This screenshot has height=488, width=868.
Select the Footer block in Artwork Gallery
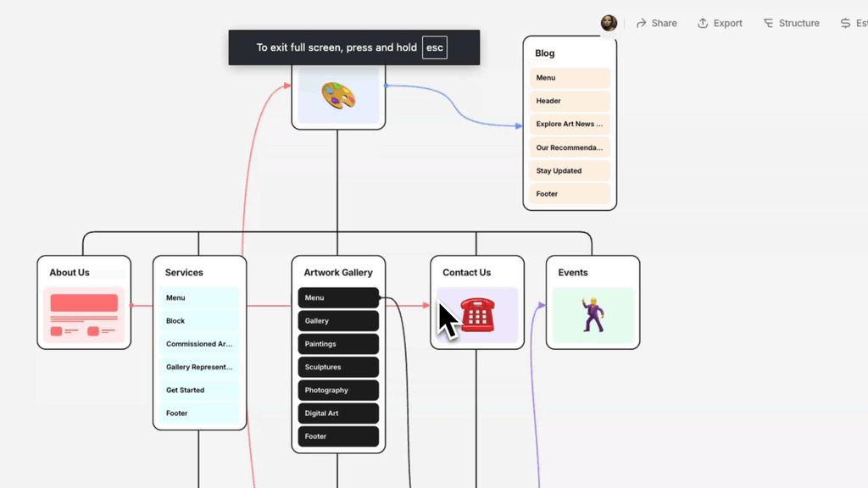pos(338,436)
